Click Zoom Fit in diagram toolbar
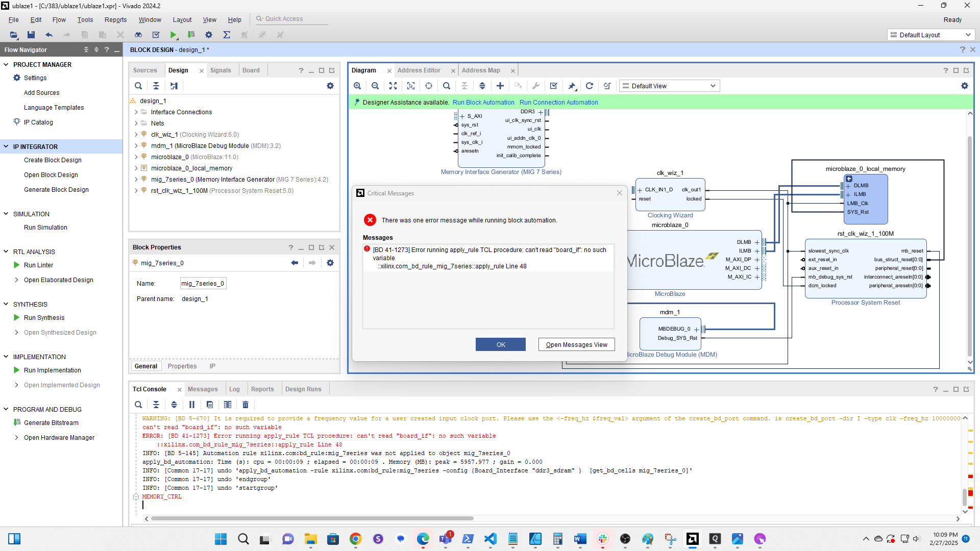This screenshot has height=551, width=980. point(393,86)
